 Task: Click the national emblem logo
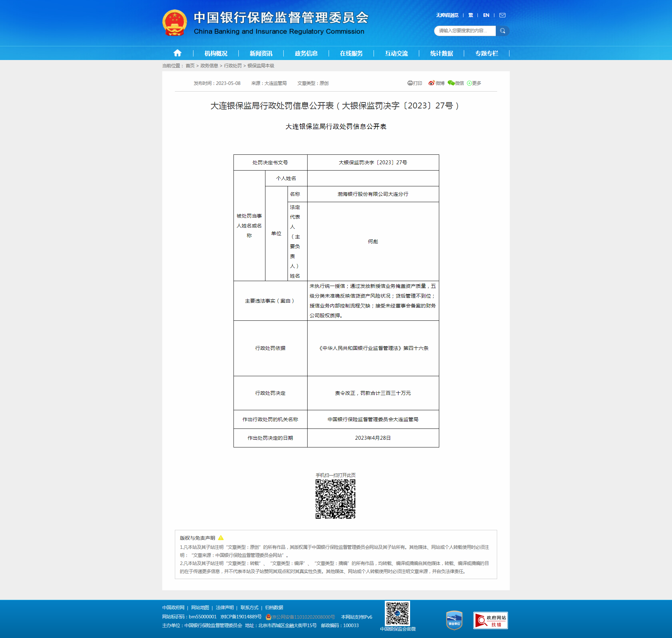[174, 23]
